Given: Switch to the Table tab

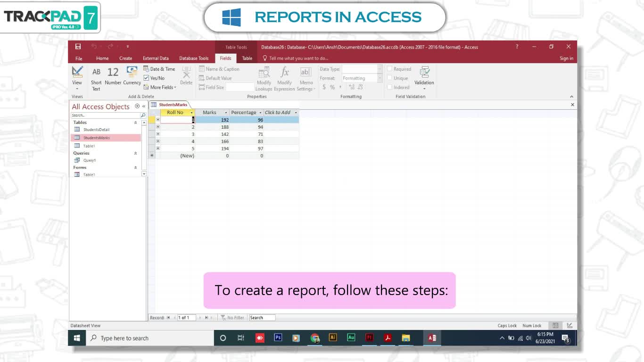Looking at the screenshot, I should coord(247,58).
